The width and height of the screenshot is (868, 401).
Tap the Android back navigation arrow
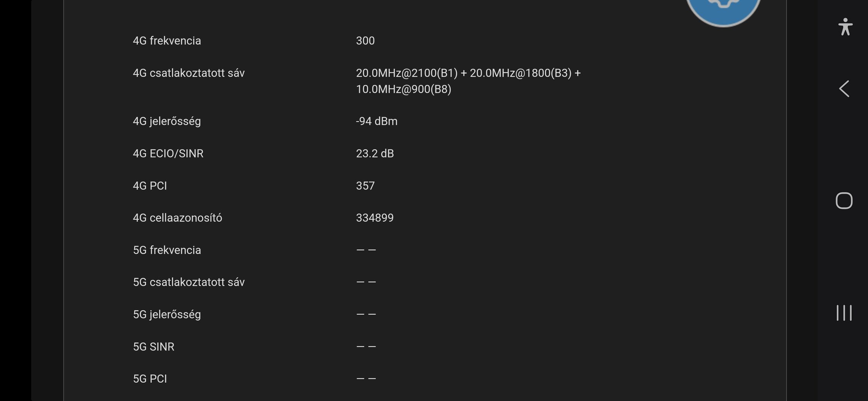[844, 89]
